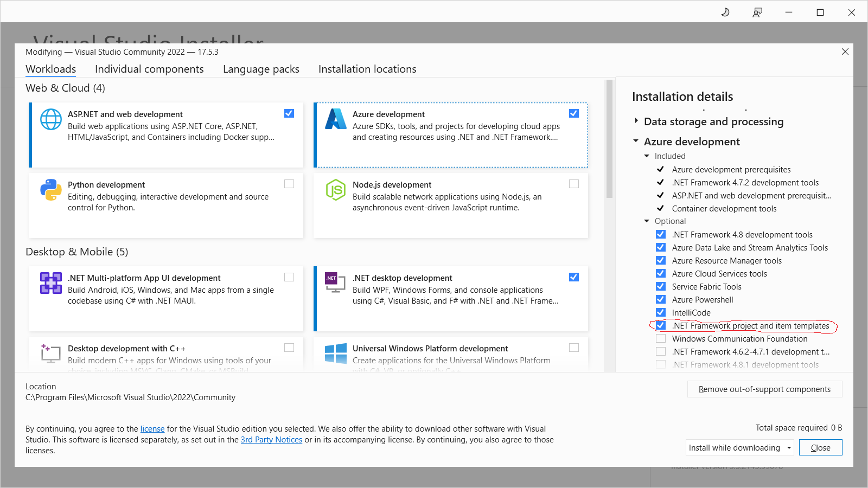Image resolution: width=868 pixels, height=488 pixels.
Task: Uncheck Service Fabric Tools option
Action: (x=661, y=286)
